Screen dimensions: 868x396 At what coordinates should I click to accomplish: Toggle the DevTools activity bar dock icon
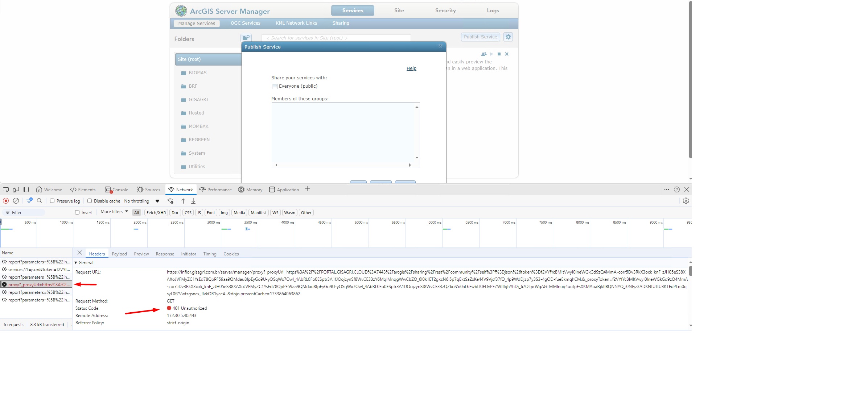point(26,189)
